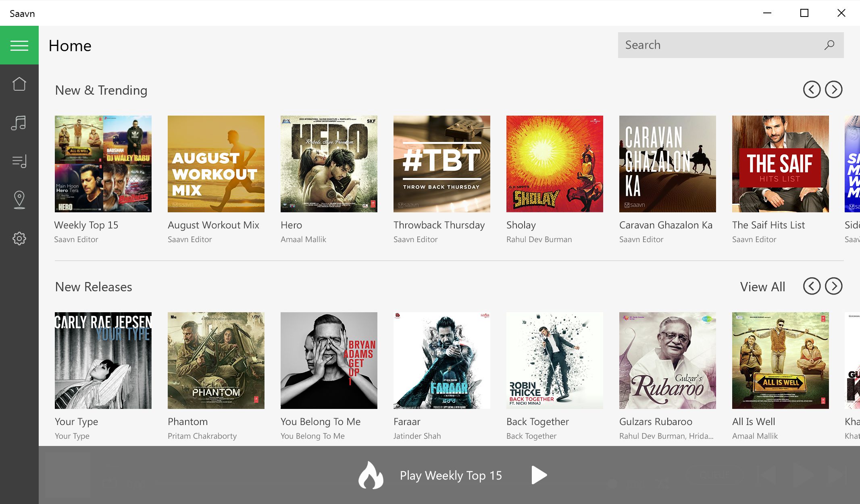Click the Weekly Top 15 title
860x504 pixels.
[86, 225]
